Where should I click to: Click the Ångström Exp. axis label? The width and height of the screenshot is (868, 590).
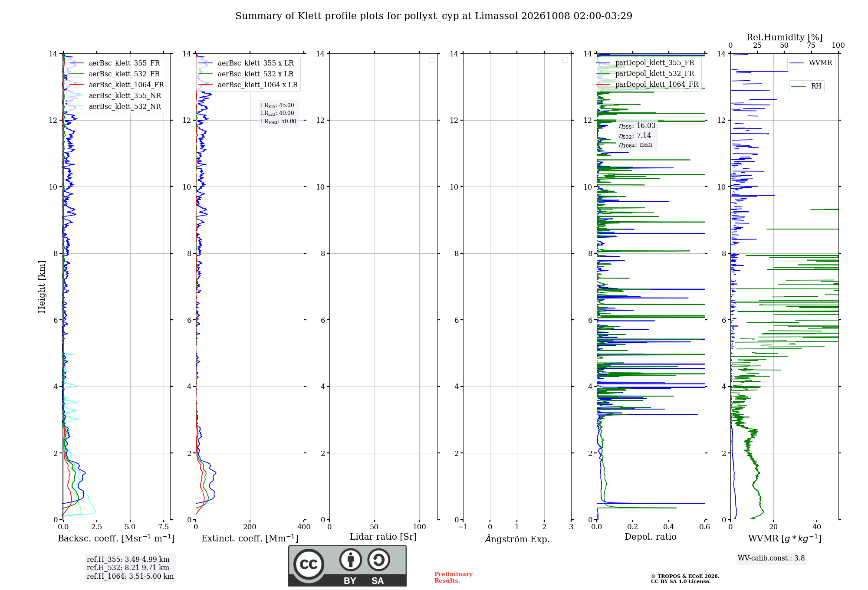pos(517,539)
